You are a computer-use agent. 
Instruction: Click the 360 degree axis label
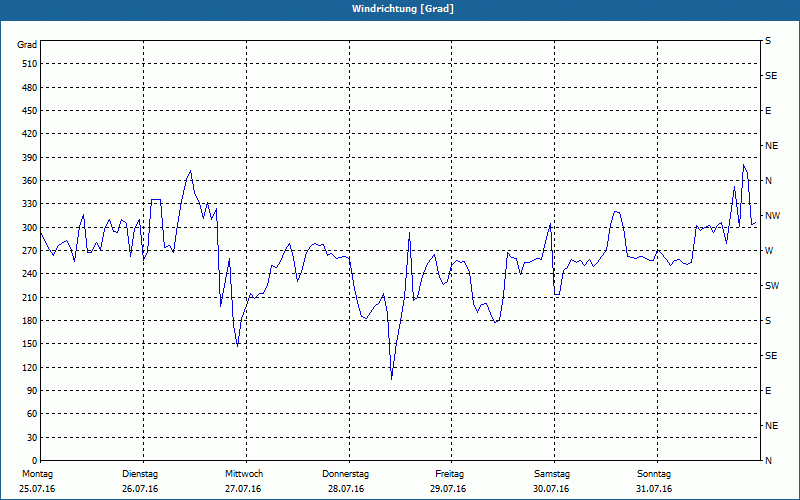(30, 181)
